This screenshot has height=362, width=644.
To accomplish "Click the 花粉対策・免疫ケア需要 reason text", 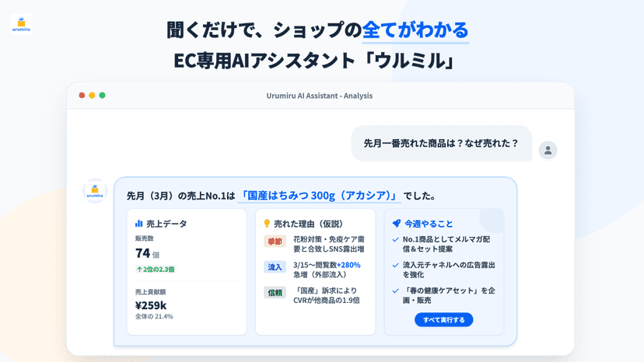I will pyautogui.click(x=329, y=244).
